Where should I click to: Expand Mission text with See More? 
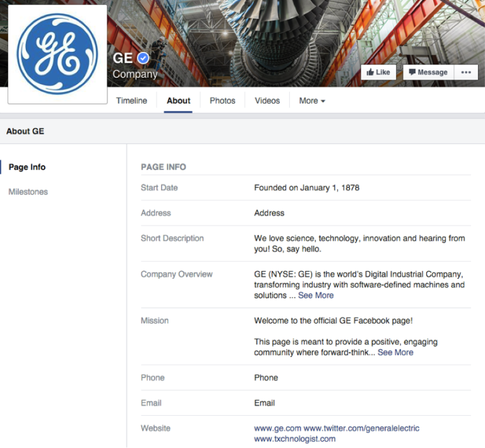(395, 353)
